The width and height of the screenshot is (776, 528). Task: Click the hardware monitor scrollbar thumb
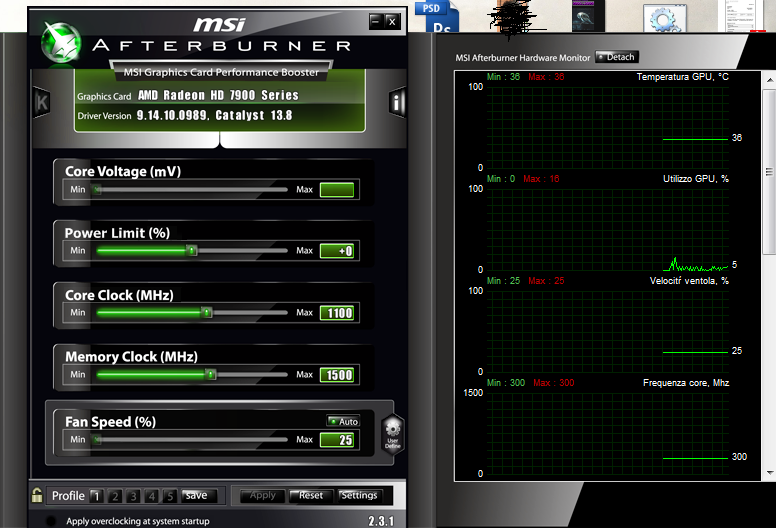coord(770,172)
